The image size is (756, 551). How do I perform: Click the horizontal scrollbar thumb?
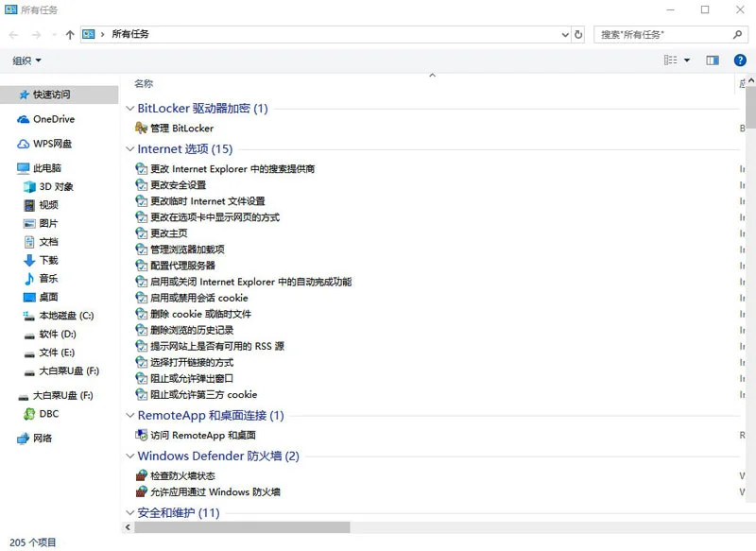[242, 527]
